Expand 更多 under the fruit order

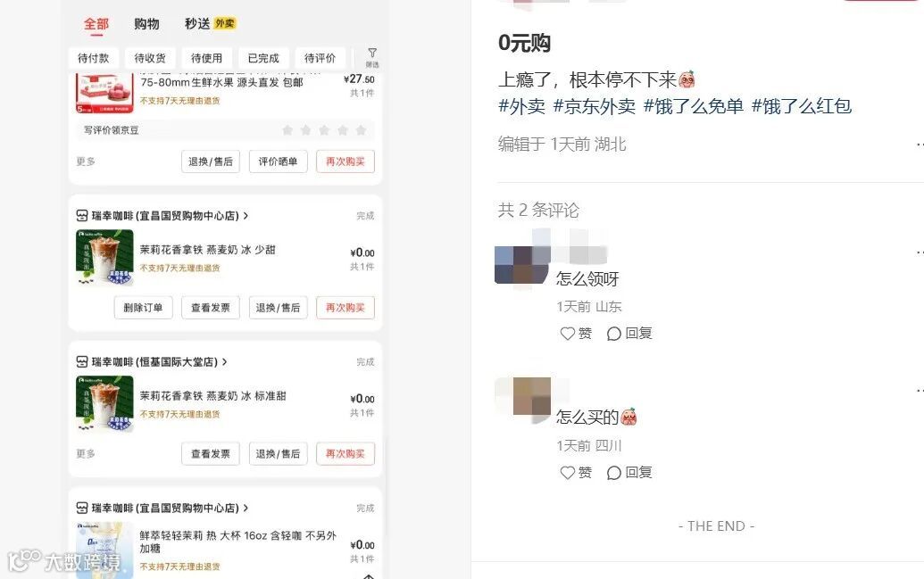pyautogui.click(x=86, y=161)
